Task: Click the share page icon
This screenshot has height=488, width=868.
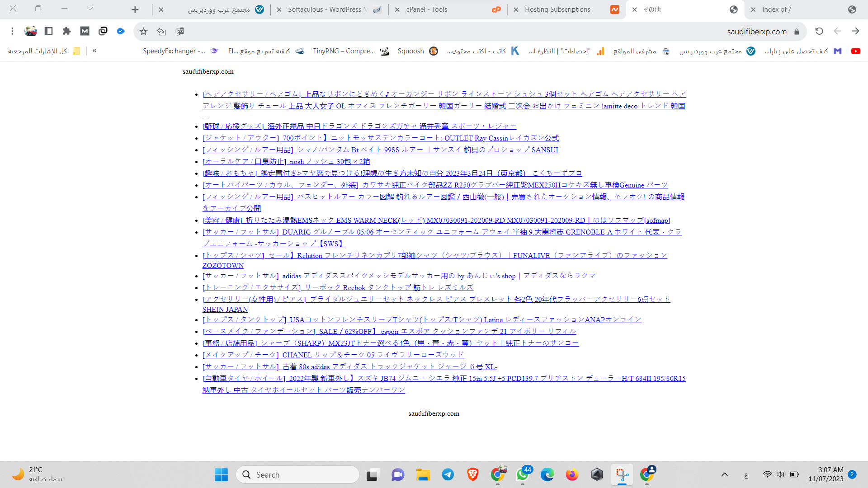Action: pyautogui.click(x=161, y=31)
